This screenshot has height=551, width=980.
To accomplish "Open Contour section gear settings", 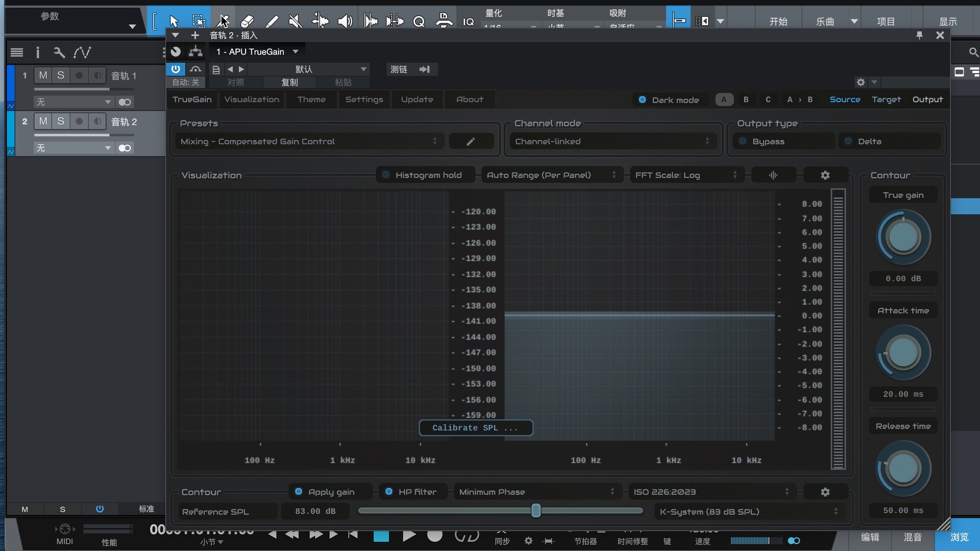I will tap(825, 492).
